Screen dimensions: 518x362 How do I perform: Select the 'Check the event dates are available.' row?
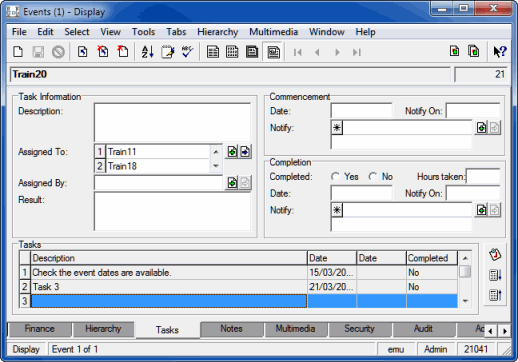tap(239, 273)
